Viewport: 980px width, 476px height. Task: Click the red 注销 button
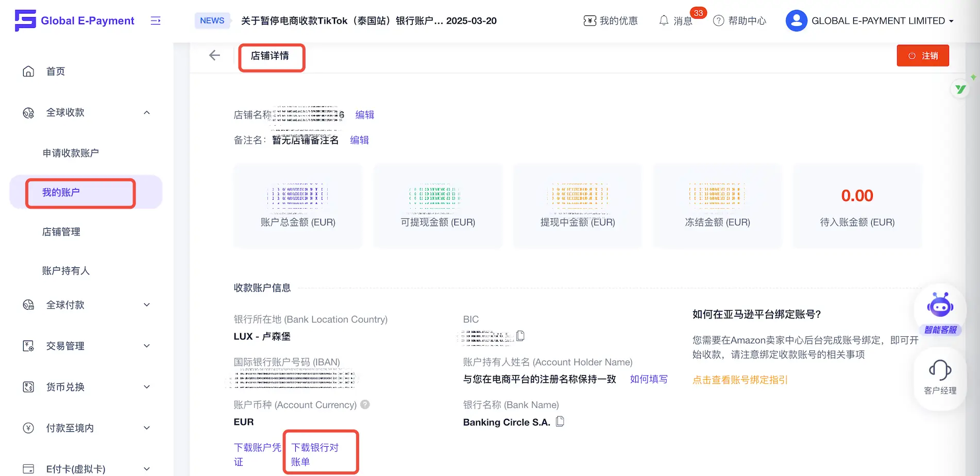[x=923, y=56]
